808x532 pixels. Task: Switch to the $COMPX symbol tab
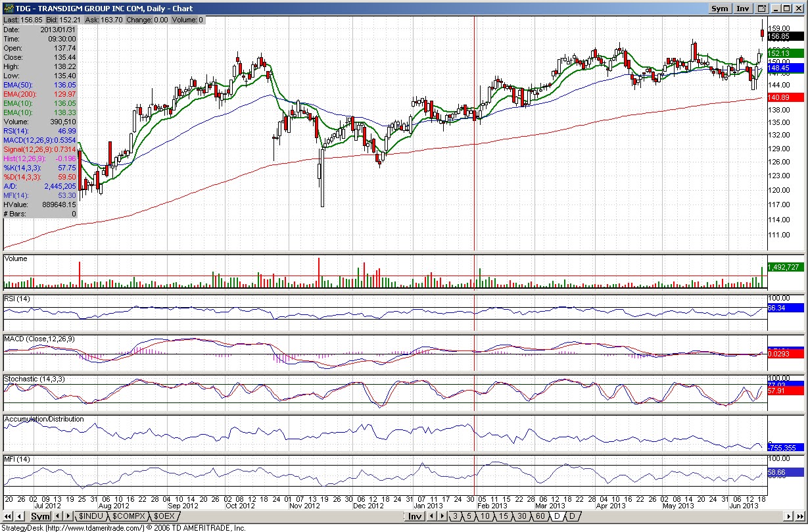[x=128, y=517]
